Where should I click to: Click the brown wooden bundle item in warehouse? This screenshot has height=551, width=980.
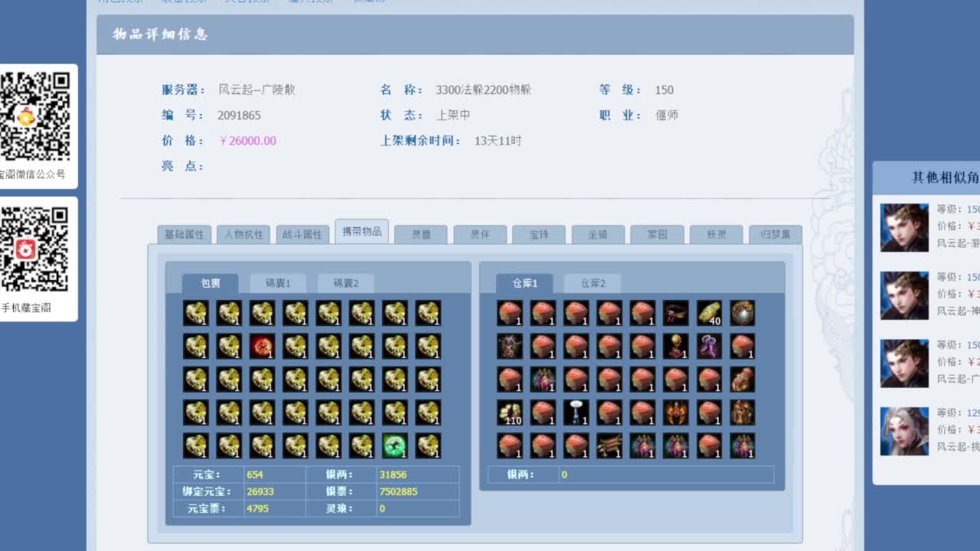(609, 445)
